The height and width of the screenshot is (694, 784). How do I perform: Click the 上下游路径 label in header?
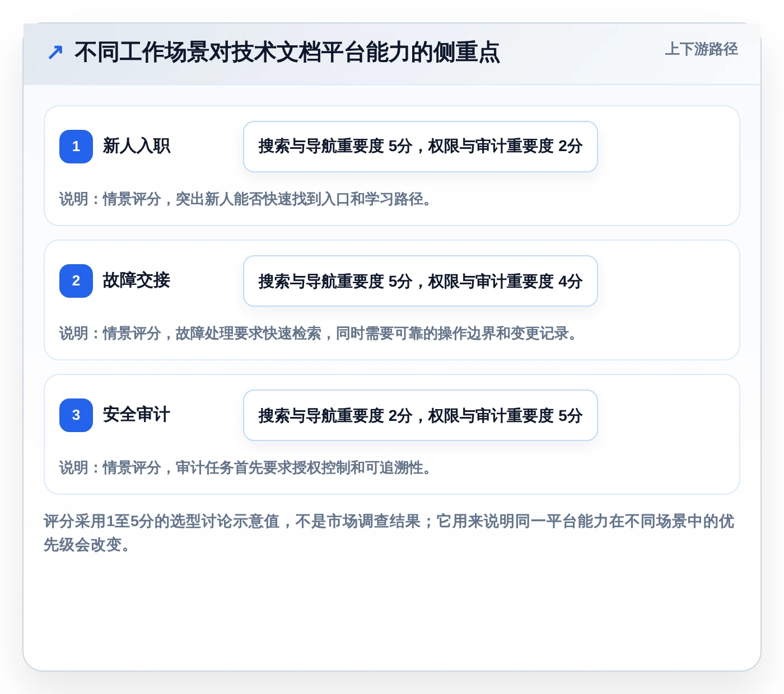click(x=701, y=49)
